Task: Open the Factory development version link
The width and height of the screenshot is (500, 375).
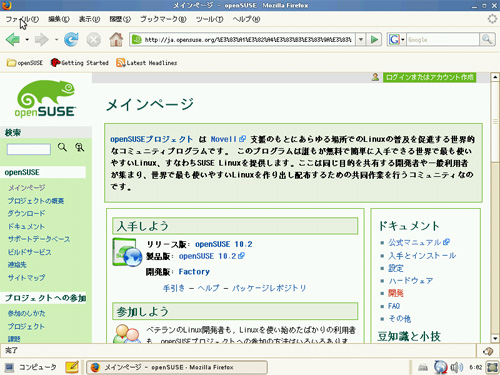Action: point(194,272)
